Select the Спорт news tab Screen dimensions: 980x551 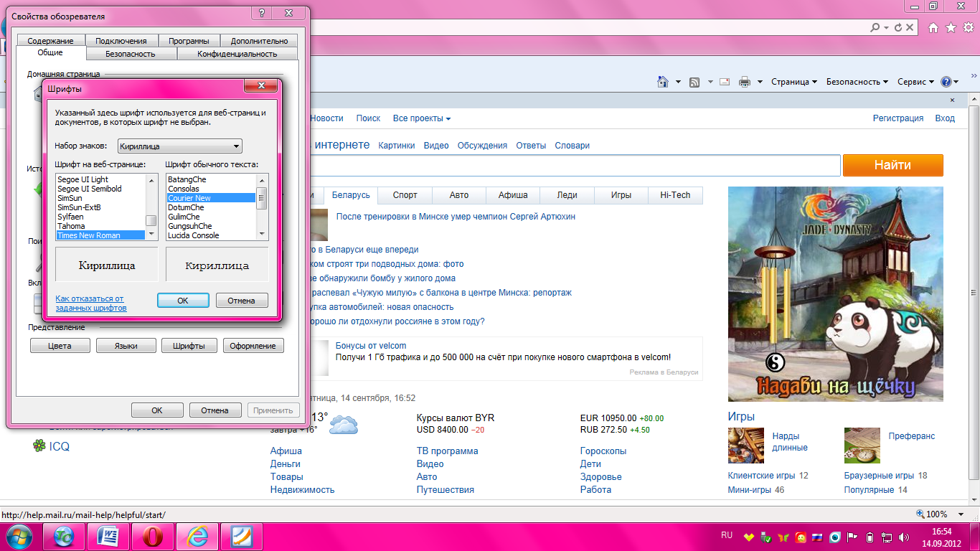405,195
